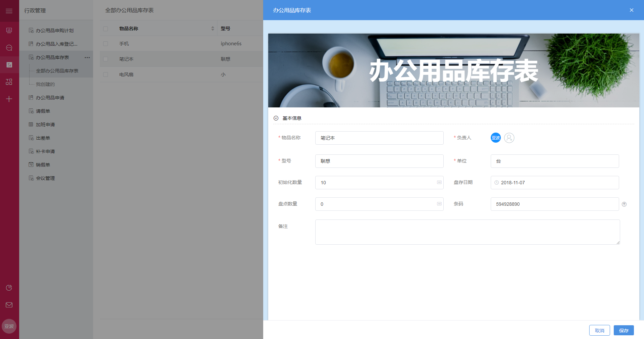
Task: Click the 取消 button
Action: pos(599,330)
